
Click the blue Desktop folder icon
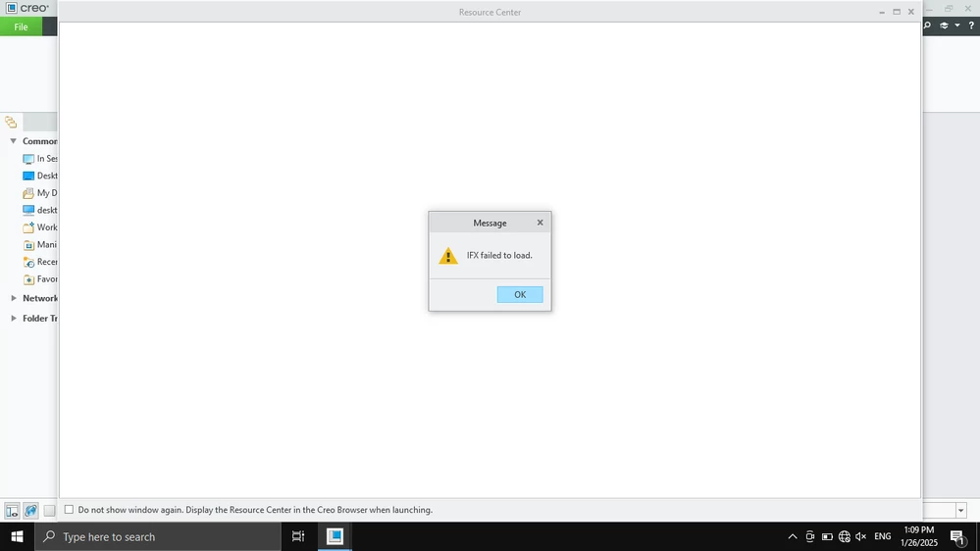pos(28,175)
